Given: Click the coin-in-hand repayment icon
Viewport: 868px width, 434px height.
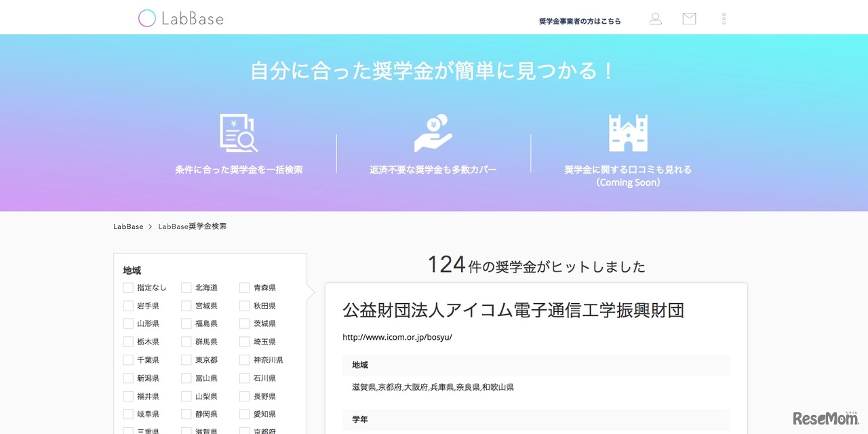Looking at the screenshot, I should pos(433,132).
